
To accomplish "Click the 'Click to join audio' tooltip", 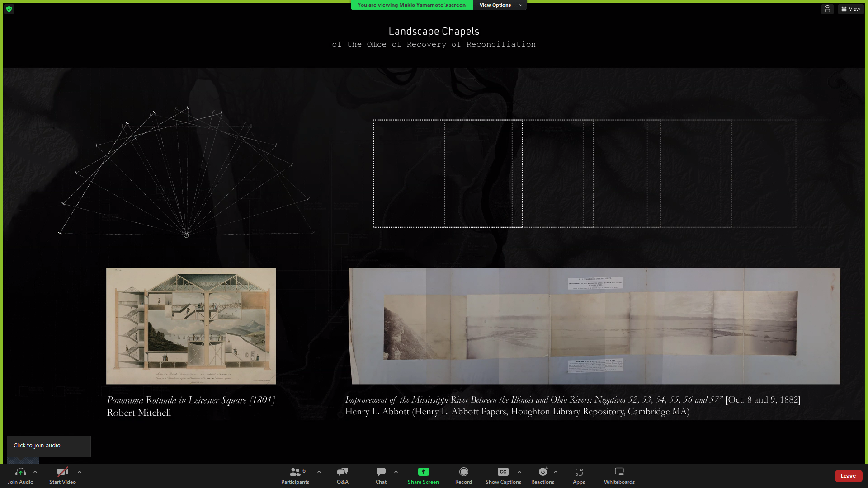I will [x=49, y=446].
